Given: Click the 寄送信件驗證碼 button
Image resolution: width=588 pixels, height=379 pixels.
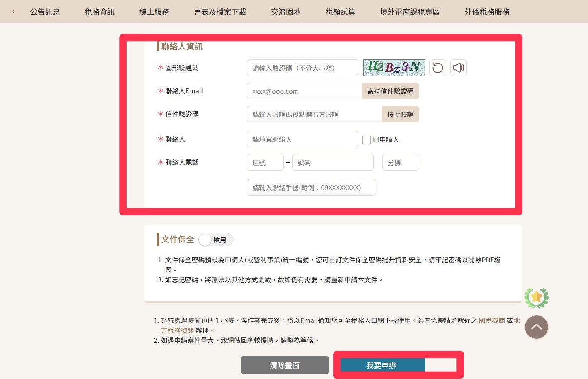Looking at the screenshot, I should tap(390, 91).
